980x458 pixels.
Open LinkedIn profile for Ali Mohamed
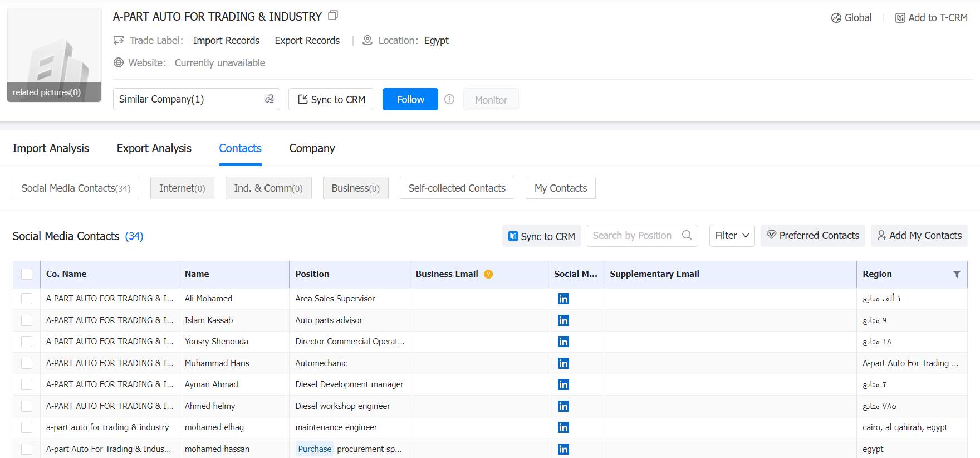[563, 299]
